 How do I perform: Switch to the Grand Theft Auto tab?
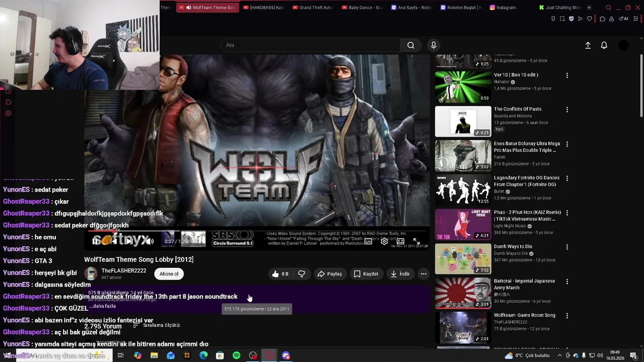coord(312,8)
